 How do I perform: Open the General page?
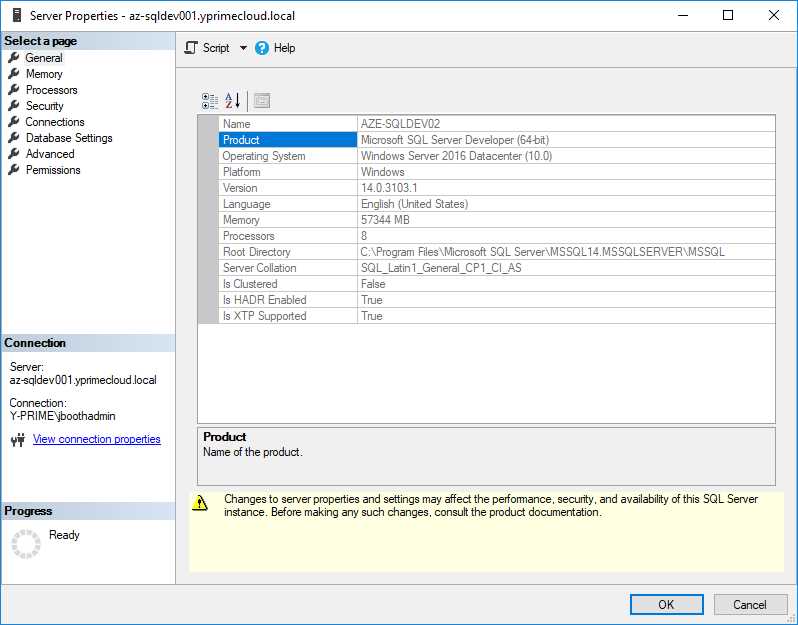[44, 58]
